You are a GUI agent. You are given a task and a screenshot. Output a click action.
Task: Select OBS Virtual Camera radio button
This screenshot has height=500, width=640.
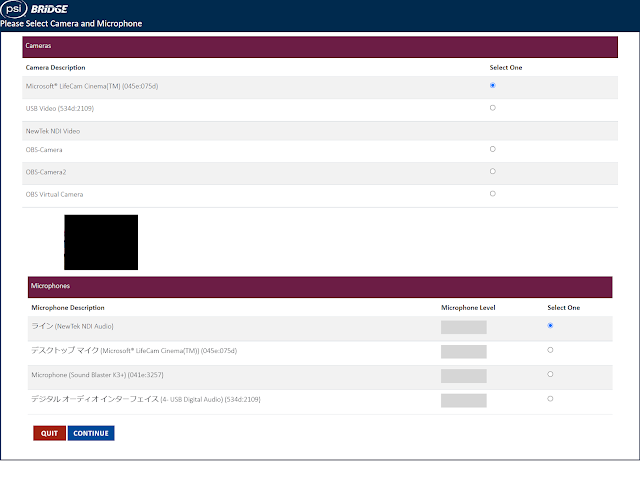[493, 193]
